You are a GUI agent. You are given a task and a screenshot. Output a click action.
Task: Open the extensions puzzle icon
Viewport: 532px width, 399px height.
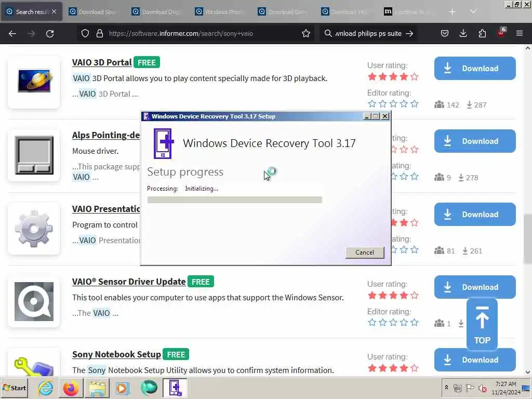tap(482, 34)
